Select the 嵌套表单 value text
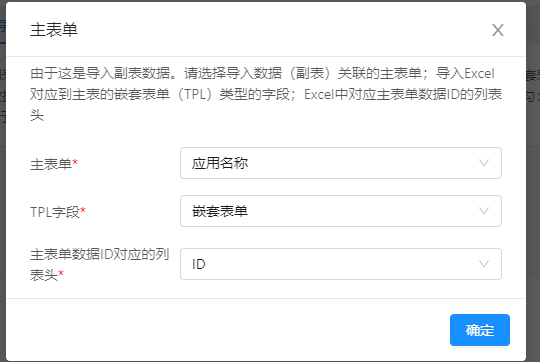 (220, 211)
